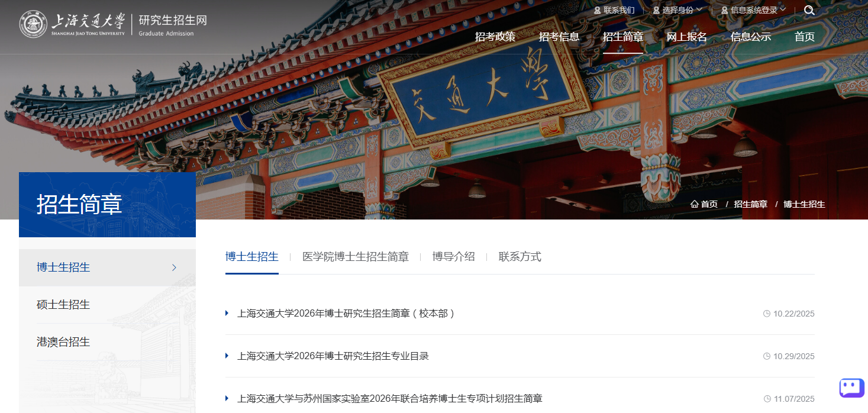The width and height of the screenshot is (868, 413).
Task: Open the 招考政策 menu item
Action: coord(495,37)
